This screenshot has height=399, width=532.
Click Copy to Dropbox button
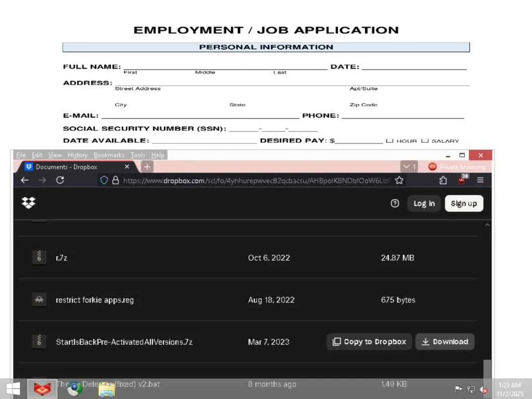[369, 342]
